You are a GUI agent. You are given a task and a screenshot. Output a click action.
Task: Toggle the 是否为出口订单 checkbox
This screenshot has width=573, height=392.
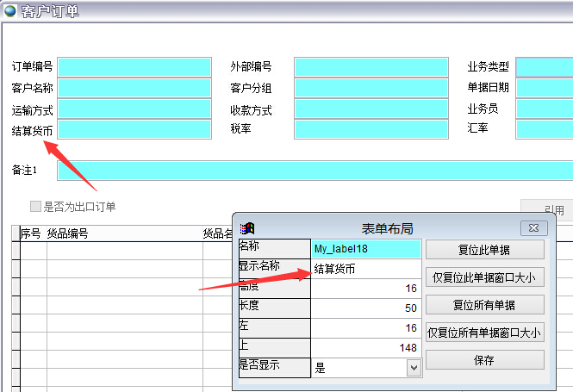35,207
